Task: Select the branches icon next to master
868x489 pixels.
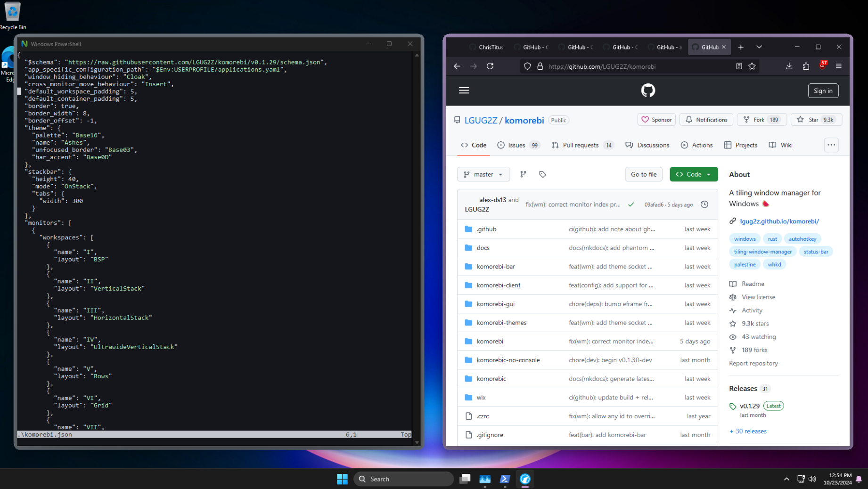Action: pos(523,174)
